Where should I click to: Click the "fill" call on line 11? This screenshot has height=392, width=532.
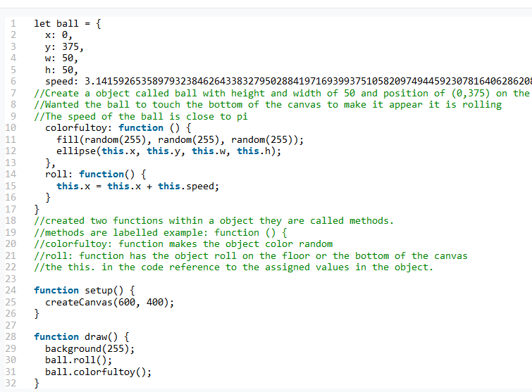point(68,139)
